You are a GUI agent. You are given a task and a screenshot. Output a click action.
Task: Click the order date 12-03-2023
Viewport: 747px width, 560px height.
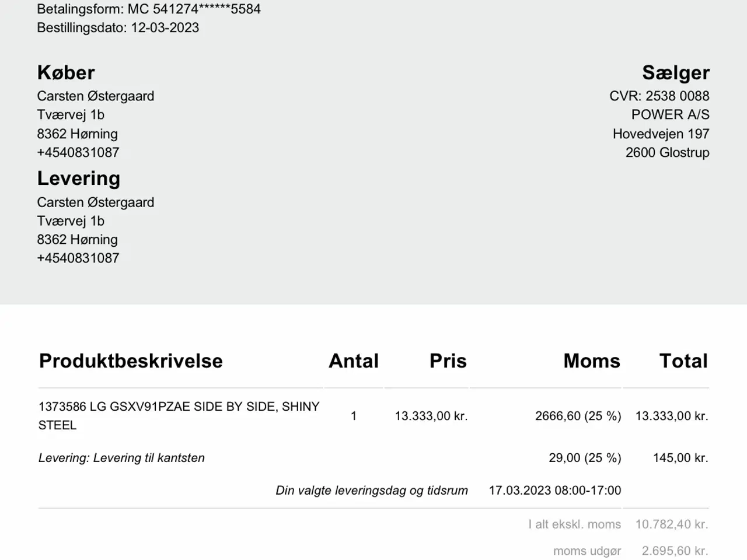pos(165,28)
